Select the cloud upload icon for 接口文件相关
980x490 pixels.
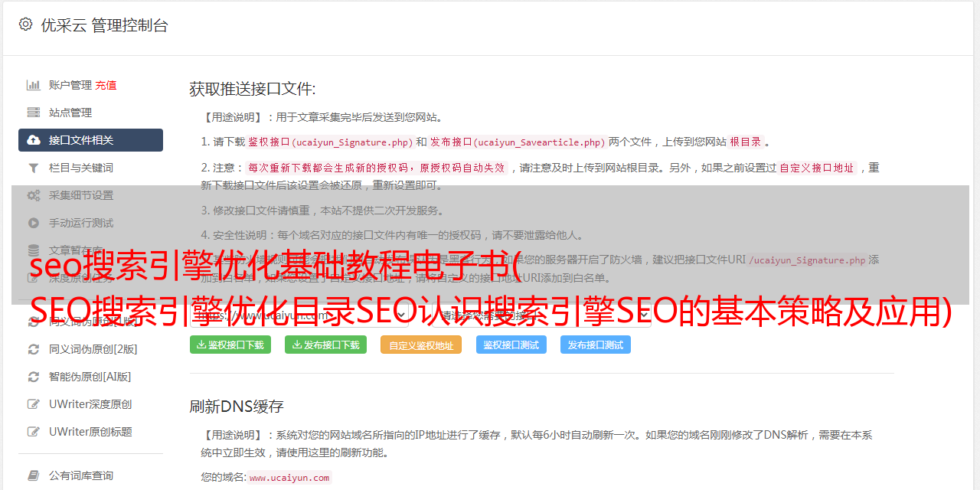click(34, 140)
